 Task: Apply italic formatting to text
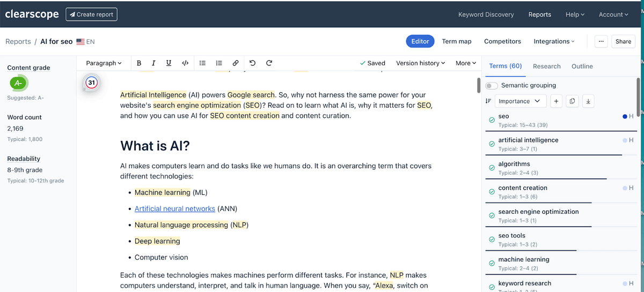(x=154, y=63)
